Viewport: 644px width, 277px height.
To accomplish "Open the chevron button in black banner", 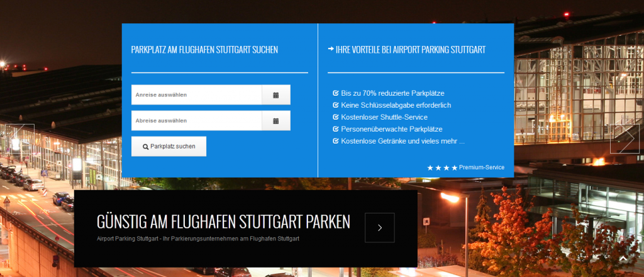I will [x=380, y=228].
